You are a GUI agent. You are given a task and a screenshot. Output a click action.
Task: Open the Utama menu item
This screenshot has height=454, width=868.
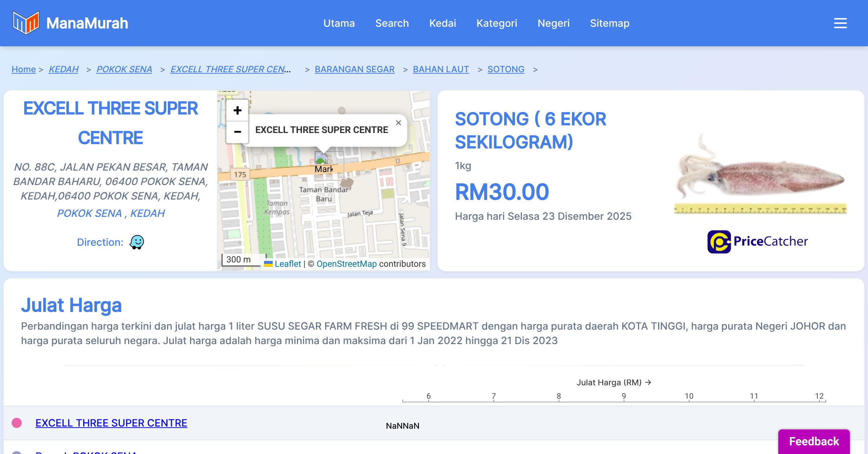point(339,23)
